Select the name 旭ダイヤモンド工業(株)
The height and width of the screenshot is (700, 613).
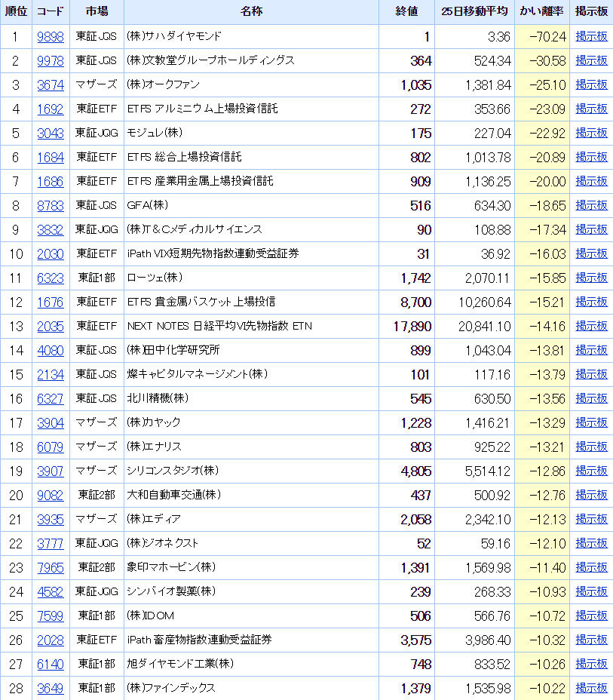point(180,664)
